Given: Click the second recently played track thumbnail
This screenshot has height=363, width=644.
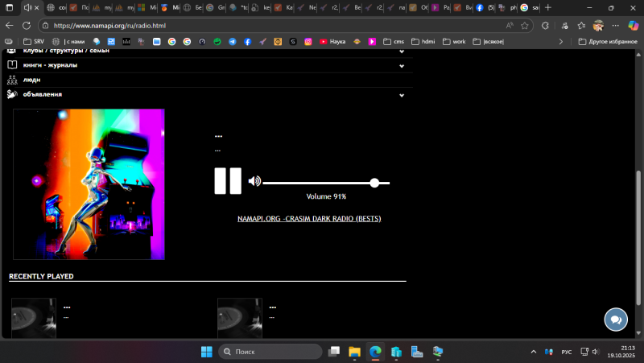Looking at the screenshot, I should point(239,318).
